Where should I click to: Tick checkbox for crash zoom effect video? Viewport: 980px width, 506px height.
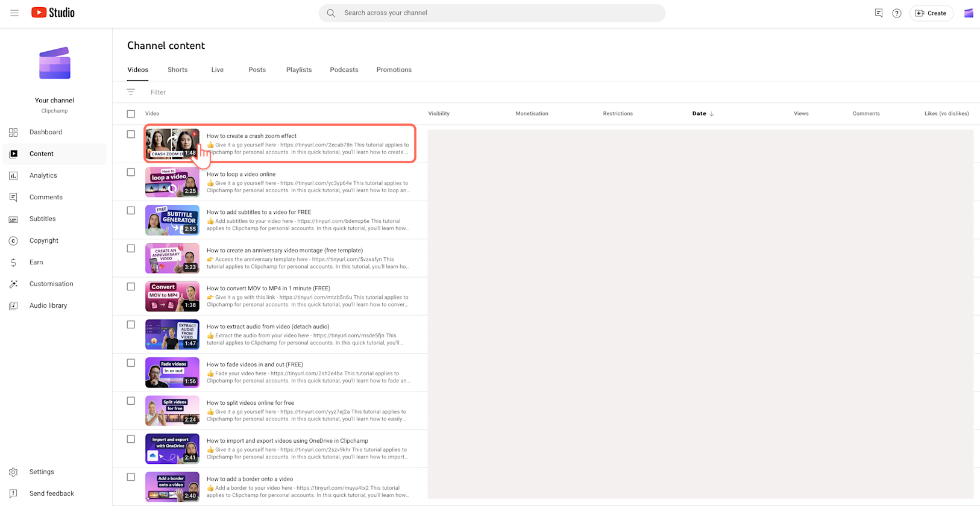point(131,134)
